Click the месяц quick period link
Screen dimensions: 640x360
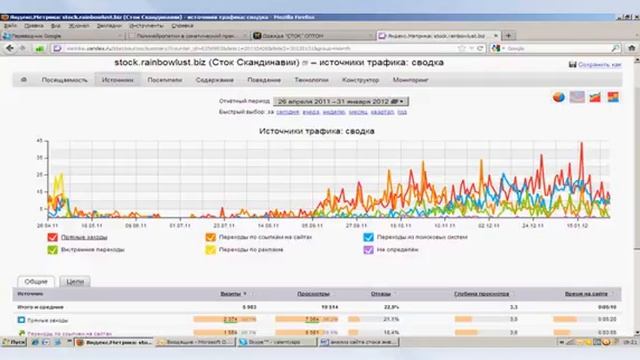pyautogui.click(x=358, y=112)
